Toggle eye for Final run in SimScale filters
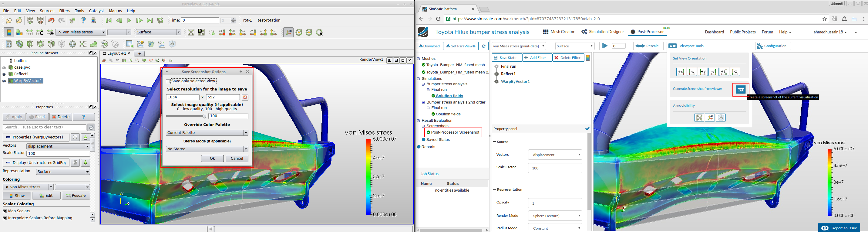 click(x=497, y=67)
